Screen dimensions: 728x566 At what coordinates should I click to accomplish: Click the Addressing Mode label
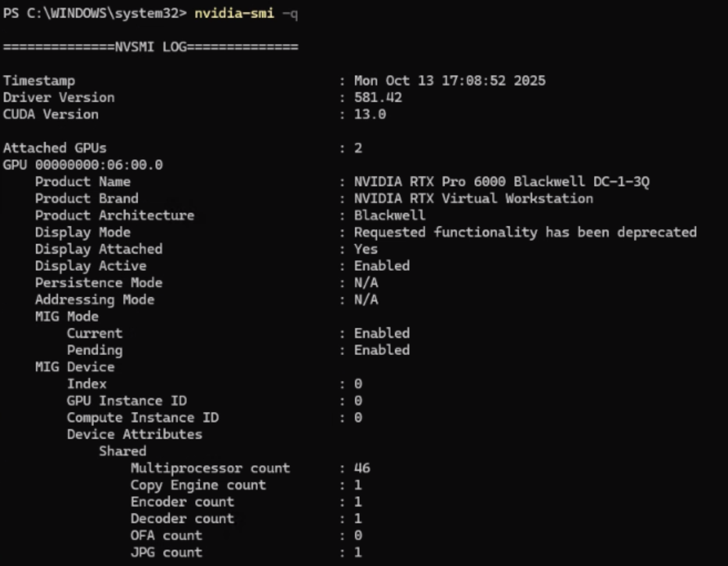tap(95, 300)
